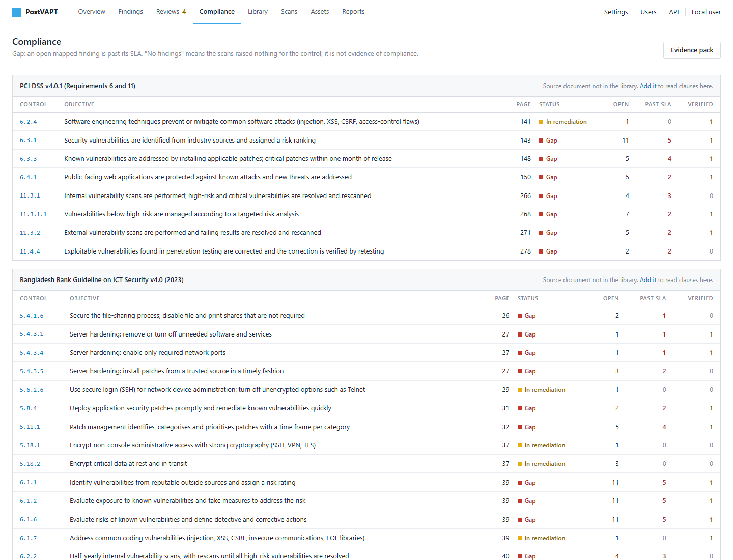Click the Local user link

pos(706,12)
